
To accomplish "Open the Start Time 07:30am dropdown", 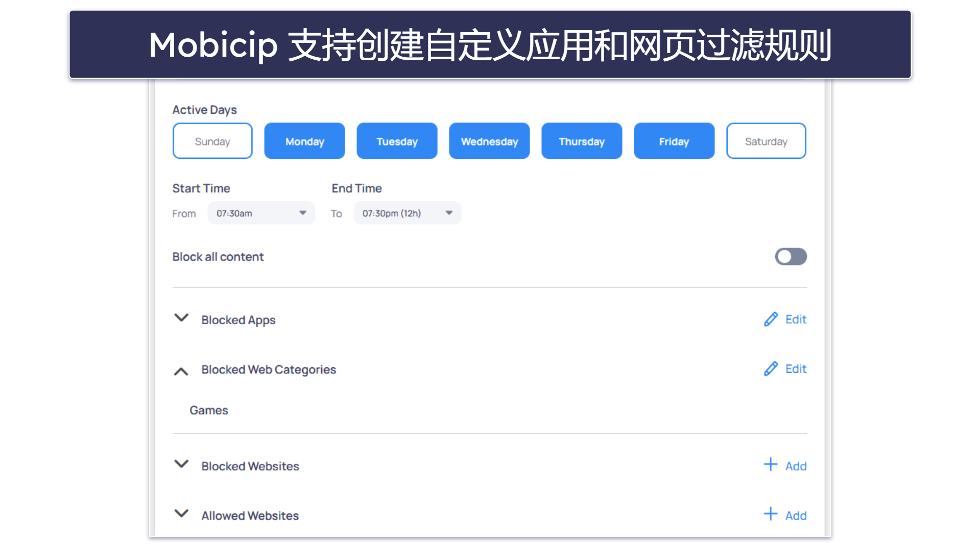I will pos(261,213).
